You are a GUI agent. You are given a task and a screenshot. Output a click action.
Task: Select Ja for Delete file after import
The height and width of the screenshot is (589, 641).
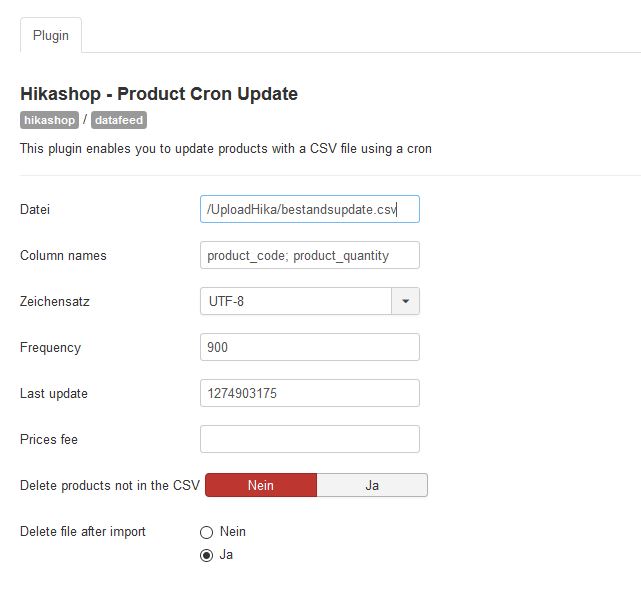coord(206,555)
